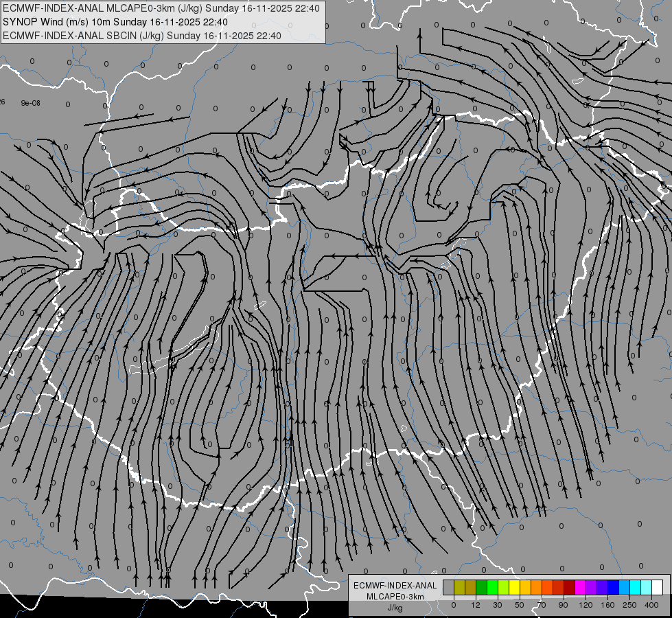Click the magenta legend swatch

(x=580, y=587)
